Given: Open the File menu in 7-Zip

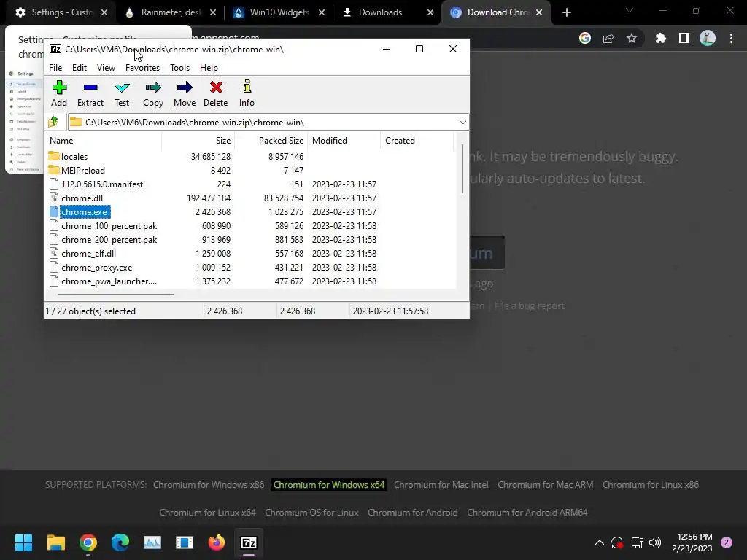Looking at the screenshot, I should pyautogui.click(x=55, y=68).
